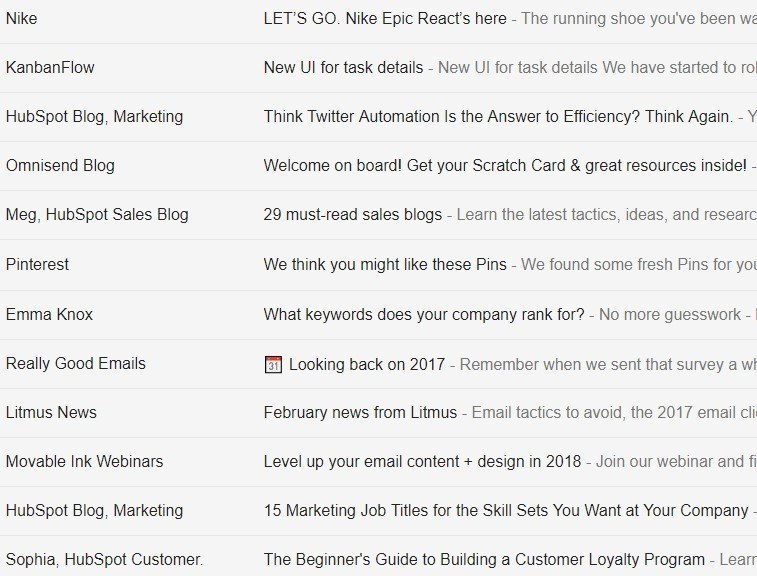The height and width of the screenshot is (576, 757).
Task: Click sender Meg, HubSpot Sales Blog
Action: click(x=97, y=215)
